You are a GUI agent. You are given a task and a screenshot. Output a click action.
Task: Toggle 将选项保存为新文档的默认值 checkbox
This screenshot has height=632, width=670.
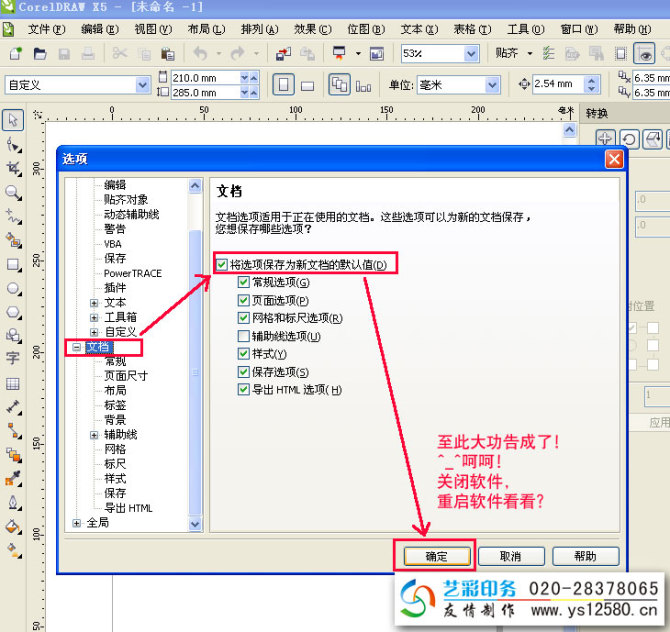pos(221,265)
